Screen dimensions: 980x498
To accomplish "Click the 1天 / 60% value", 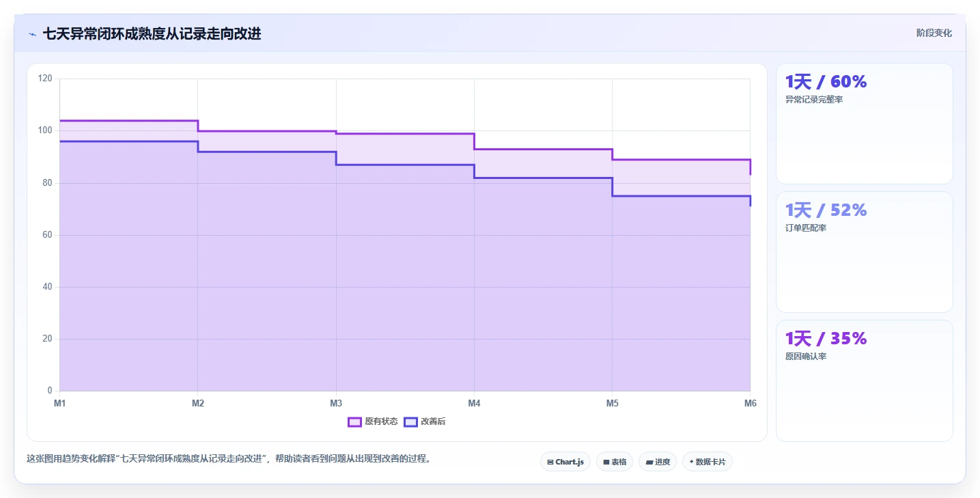I will (826, 82).
